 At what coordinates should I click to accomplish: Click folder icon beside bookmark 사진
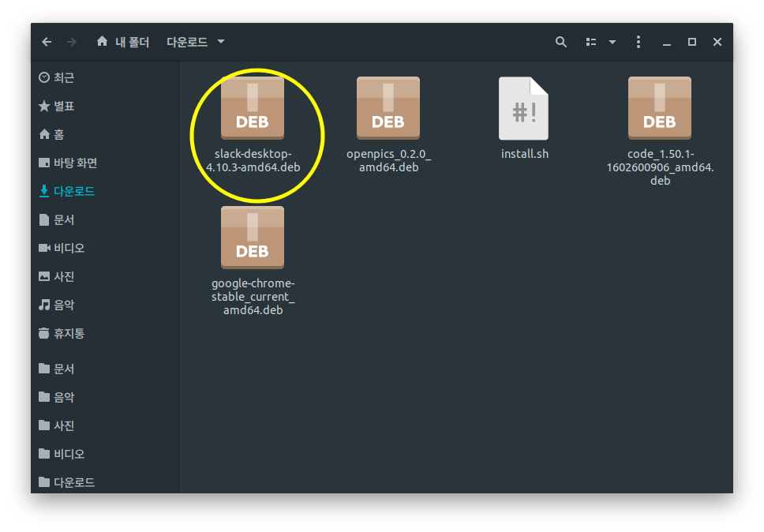[x=44, y=425]
